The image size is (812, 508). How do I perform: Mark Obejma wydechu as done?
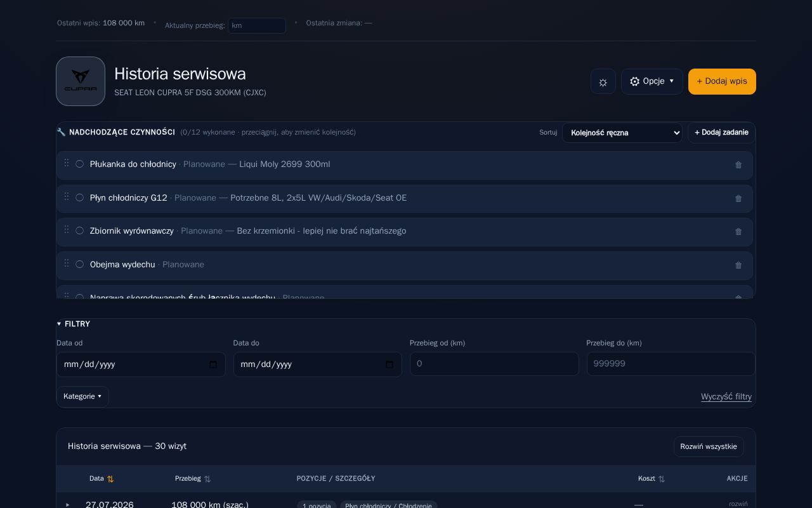point(79,264)
